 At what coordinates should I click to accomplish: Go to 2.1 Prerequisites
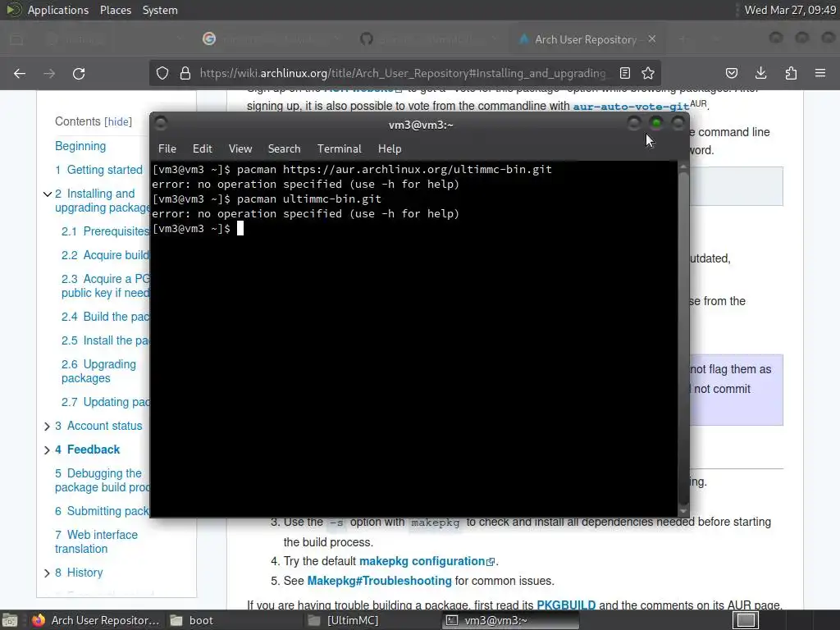click(x=106, y=231)
